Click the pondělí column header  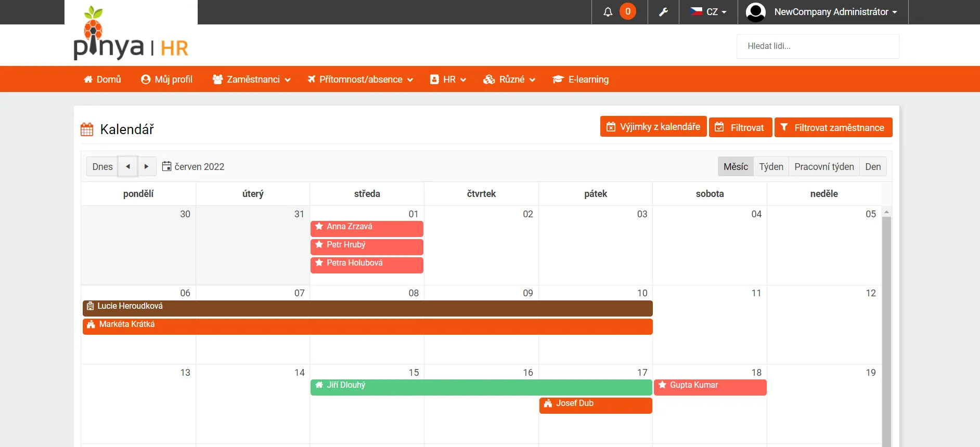pos(138,194)
